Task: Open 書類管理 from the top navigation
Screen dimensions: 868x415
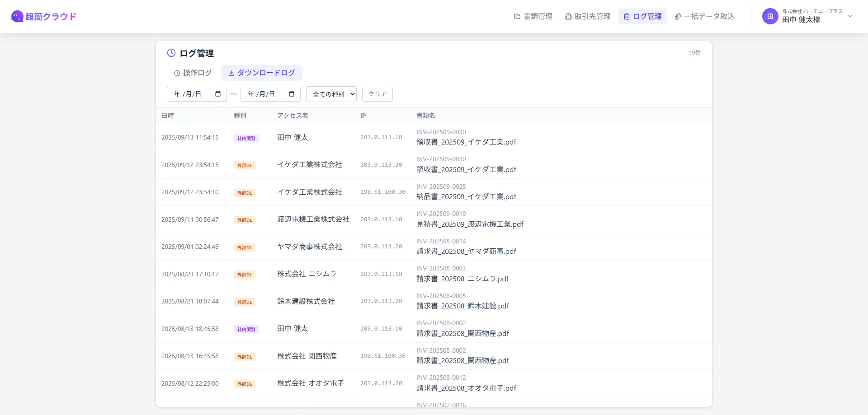Action: coord(533,17)
